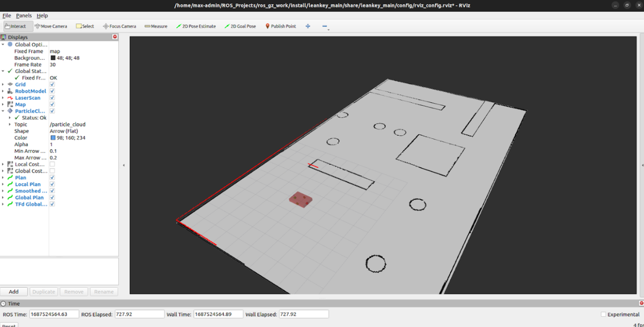The image size is (644, 327).
Task: Choose the Focus Camera tool
Action: 119,26
